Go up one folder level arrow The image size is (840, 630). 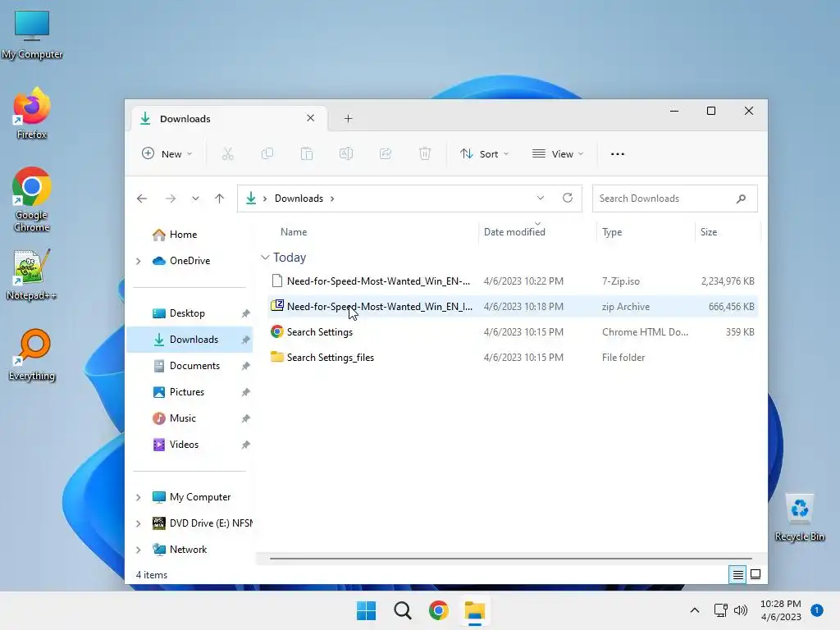pos(219,199)
